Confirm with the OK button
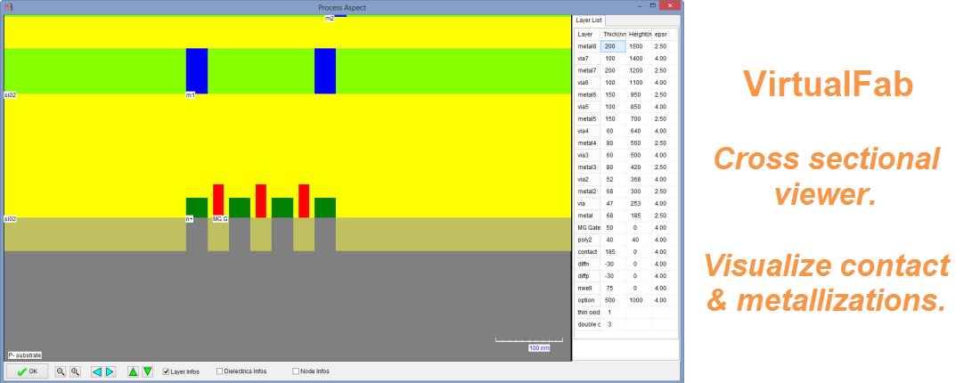980x383 pixels. tap(28, 371)
